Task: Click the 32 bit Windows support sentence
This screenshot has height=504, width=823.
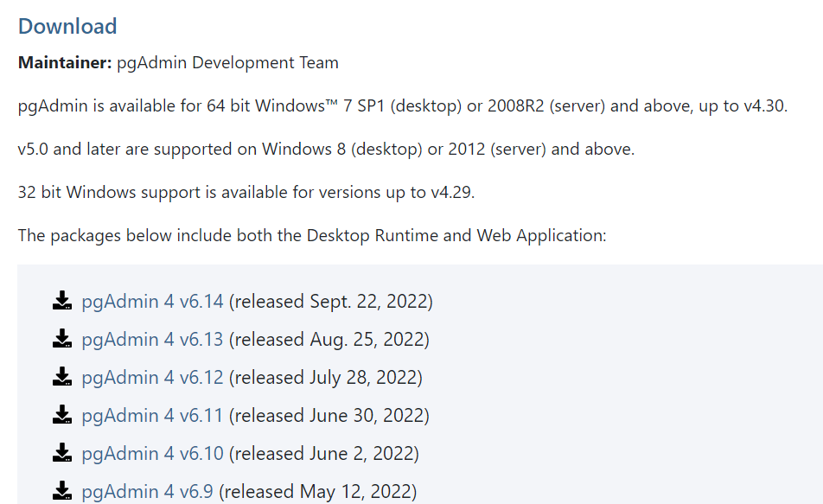Action: coord(246,192)
